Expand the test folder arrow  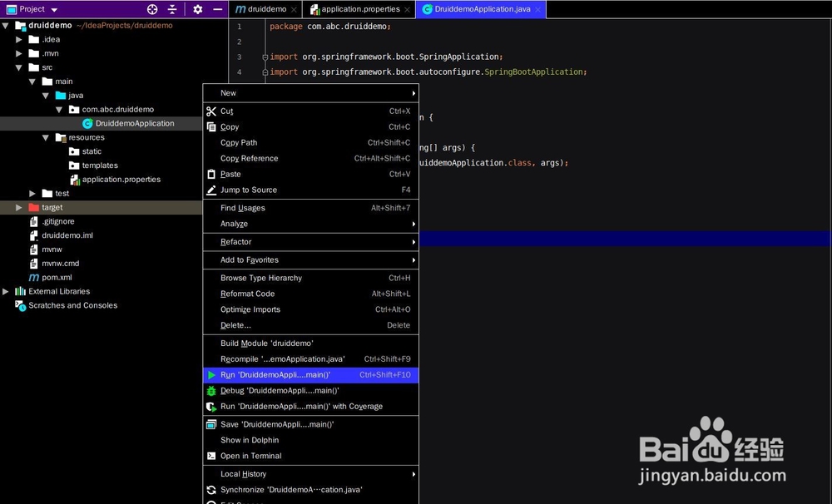[32, 193]
